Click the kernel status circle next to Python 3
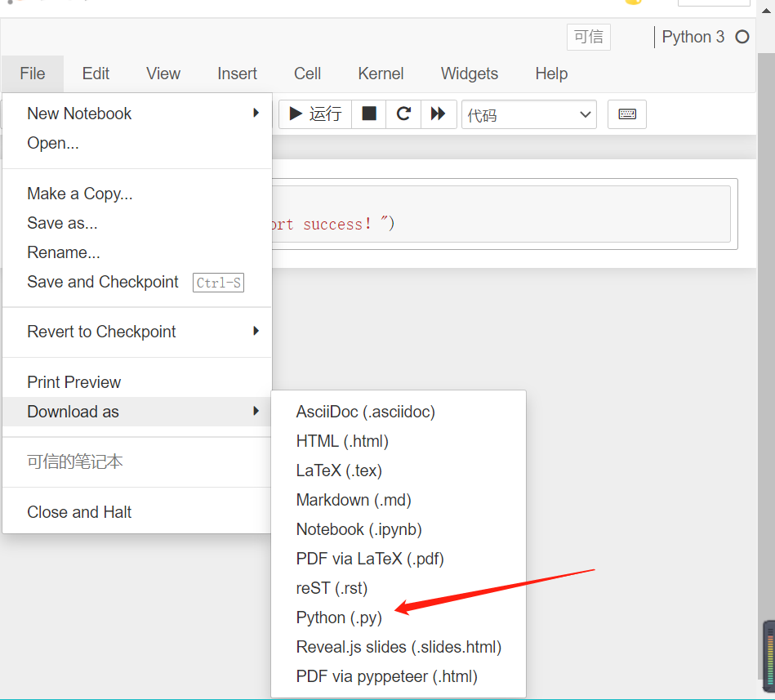775x700 pixels. tap(742, 37)
